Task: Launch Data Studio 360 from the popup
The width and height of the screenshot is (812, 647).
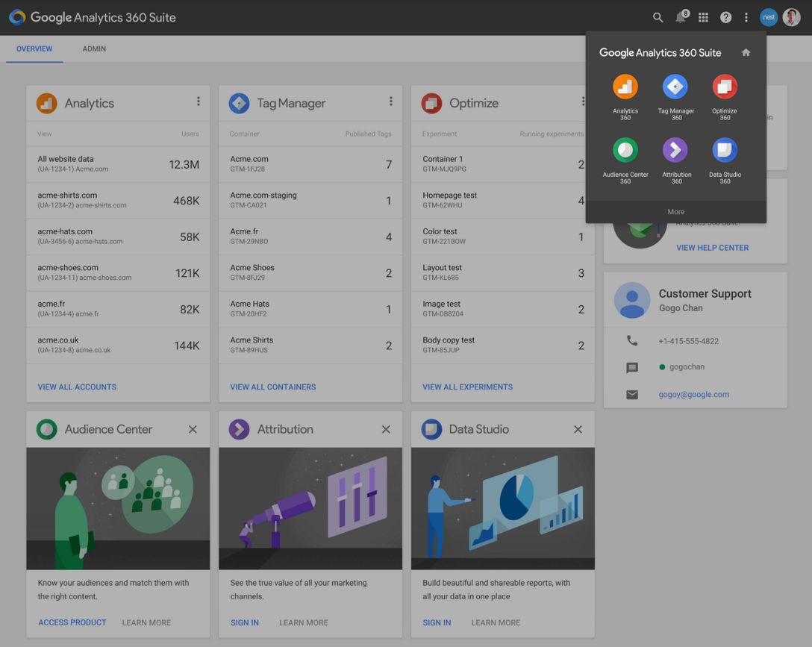Action: [725, 161]
